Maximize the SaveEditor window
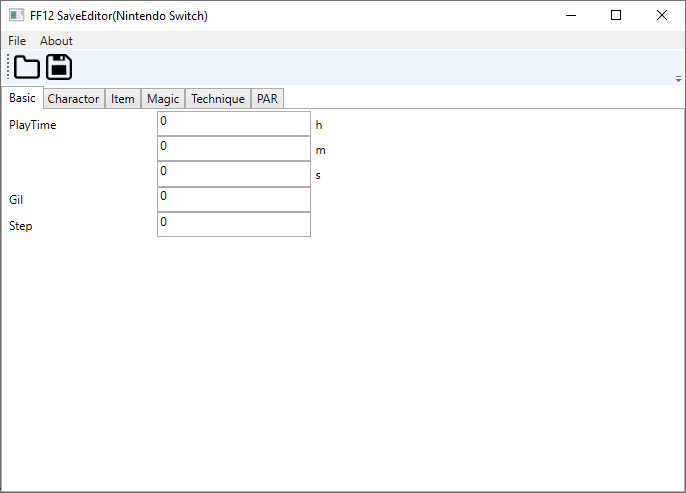This screenshot has height=493, width=686. click(x=616, y=16)
